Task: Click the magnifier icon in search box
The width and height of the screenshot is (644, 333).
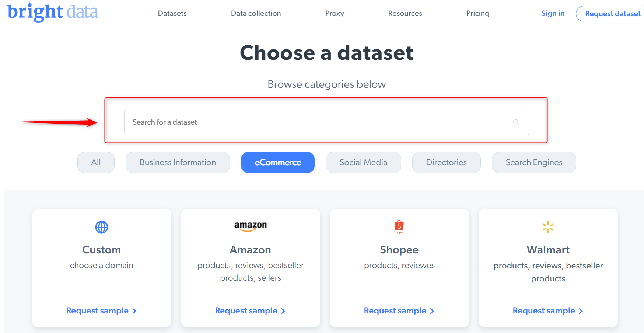Action: coord(516,122)
